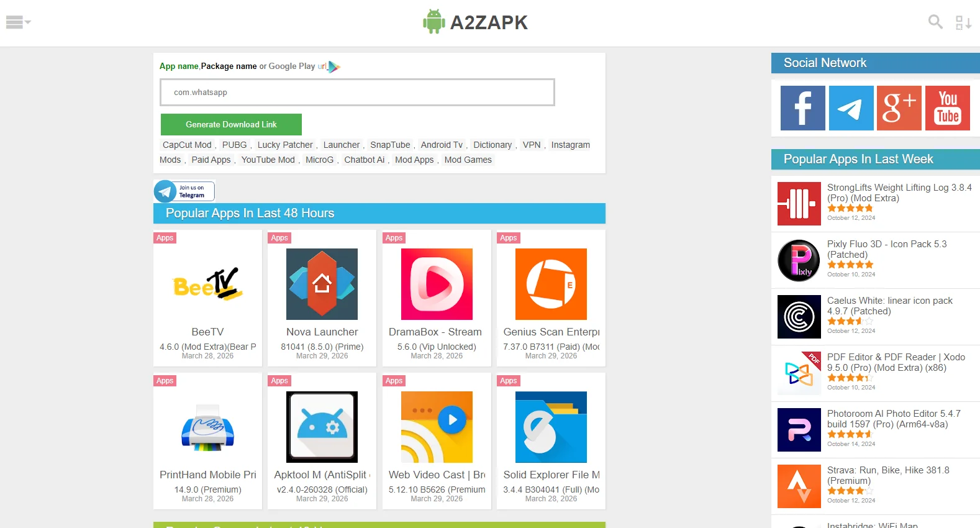Click Pixly Fluo 3D - Icon Pack 5.3 title
980x528 pixels.
tap(887, 249)
